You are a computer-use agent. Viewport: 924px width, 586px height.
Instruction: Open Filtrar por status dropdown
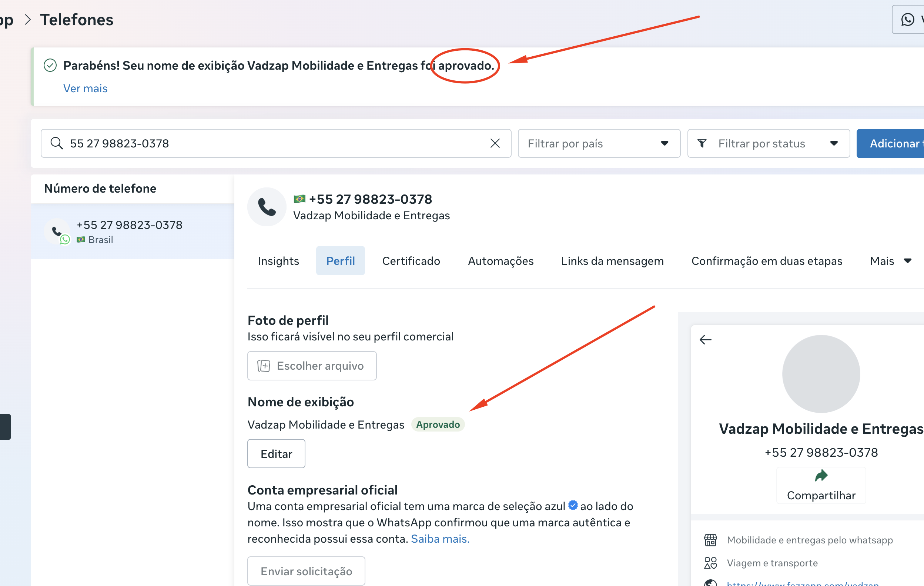point(768,143)
